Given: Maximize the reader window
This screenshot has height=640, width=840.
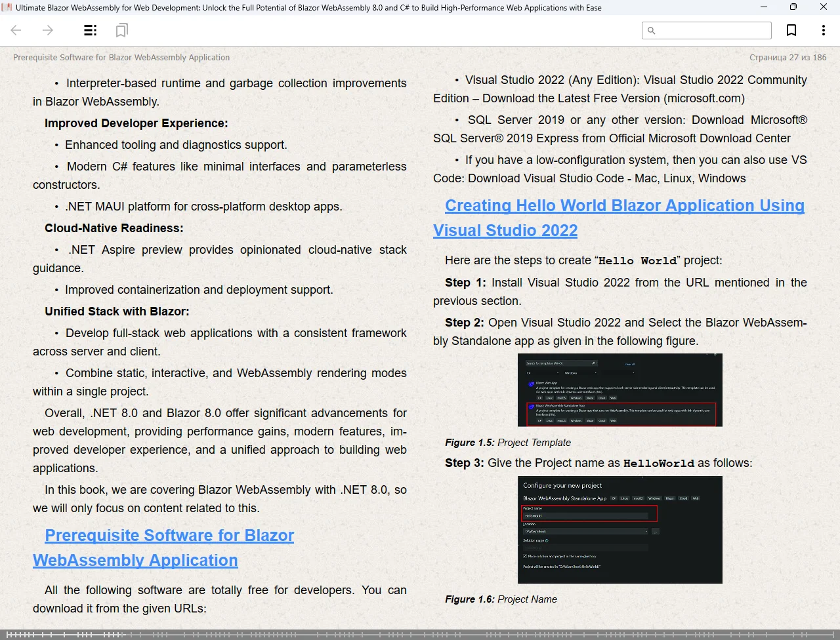Looking at the screenshot, I should click(x=793, y=7).
